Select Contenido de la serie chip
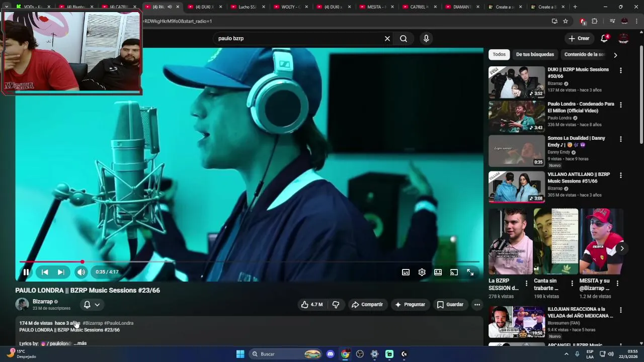644x362 pixels. point(584,54)
